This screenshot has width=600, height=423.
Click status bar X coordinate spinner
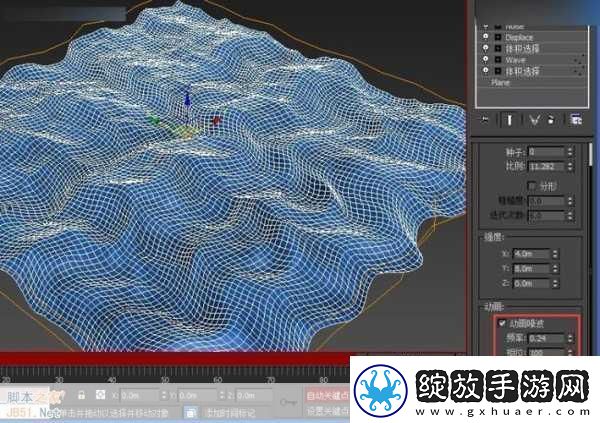pyautogui.click(x=164, y=395)
